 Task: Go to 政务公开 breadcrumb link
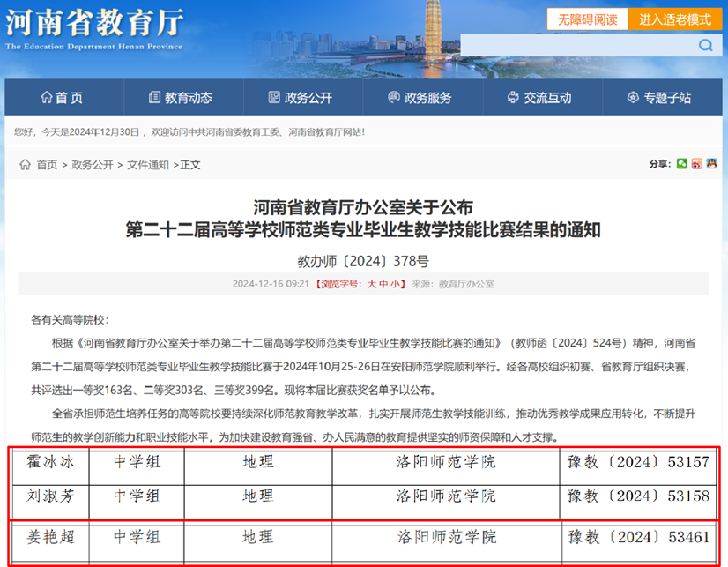[93, 165]
